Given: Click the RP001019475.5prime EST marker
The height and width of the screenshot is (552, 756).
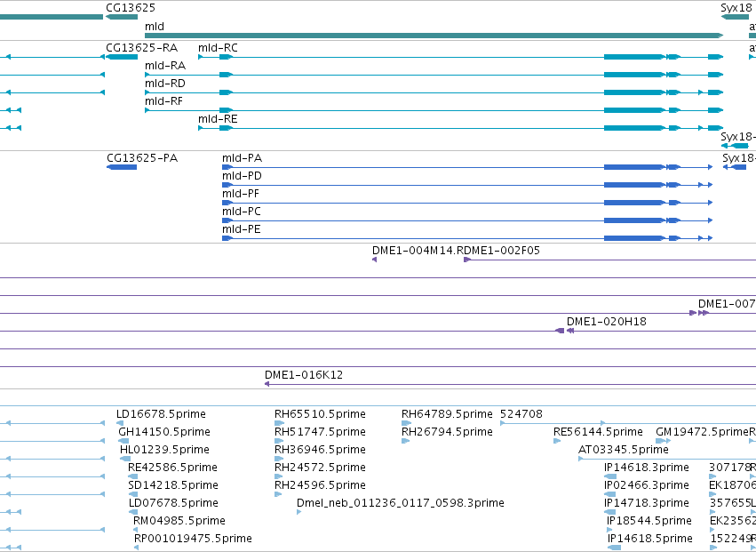Looking at the screenshot, I should [x=137, y=548].
